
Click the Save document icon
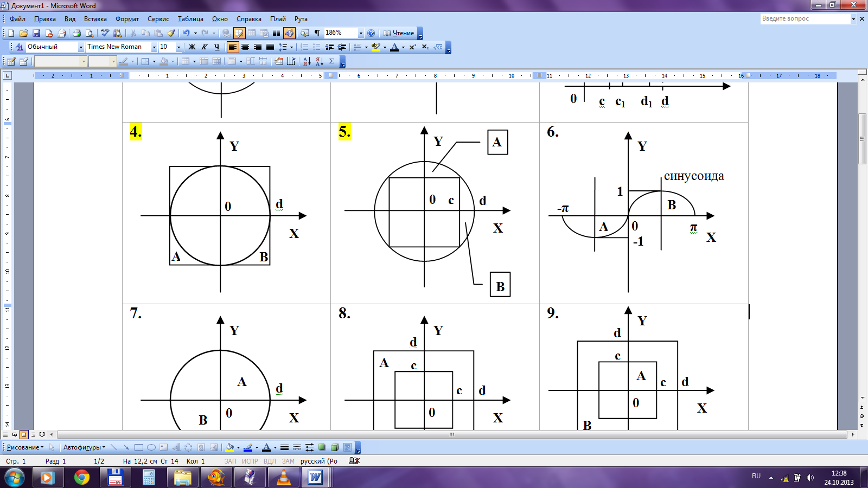36,33
